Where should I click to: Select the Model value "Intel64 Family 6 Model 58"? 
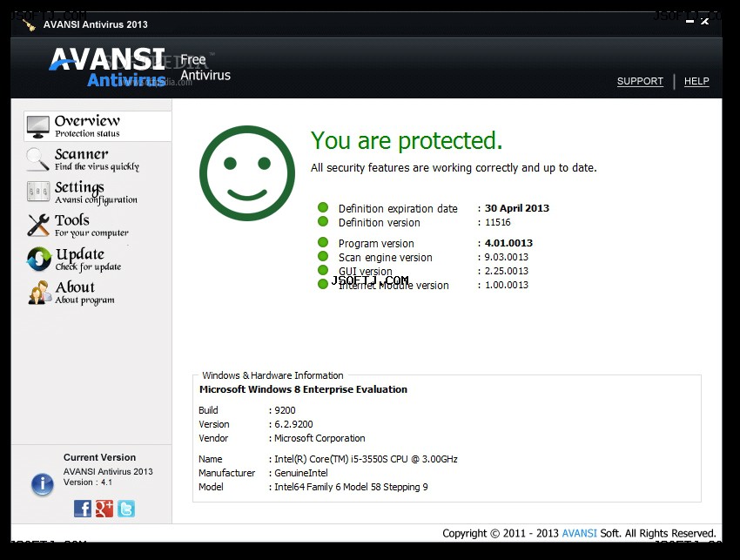(x=351, y=487)
